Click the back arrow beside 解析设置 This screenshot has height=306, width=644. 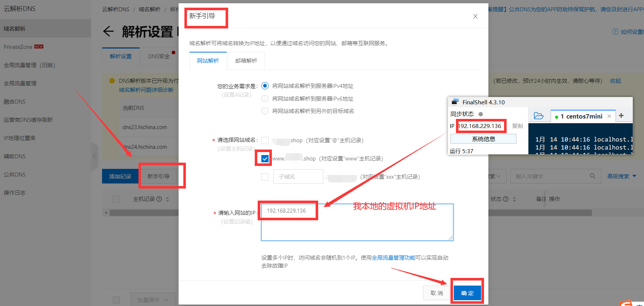pyautogui.click(x=109, y=31)
